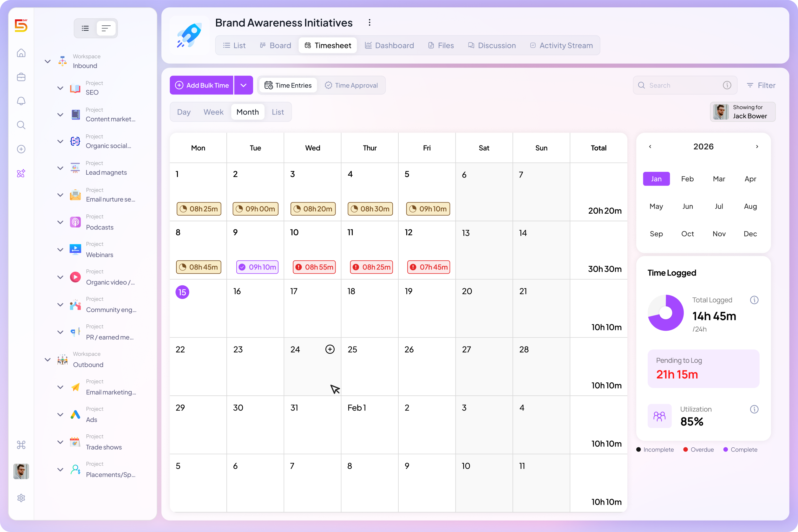Select Time Entries mode
The width and height of the screenshot is (798, 532).
(x=288, y=85)
